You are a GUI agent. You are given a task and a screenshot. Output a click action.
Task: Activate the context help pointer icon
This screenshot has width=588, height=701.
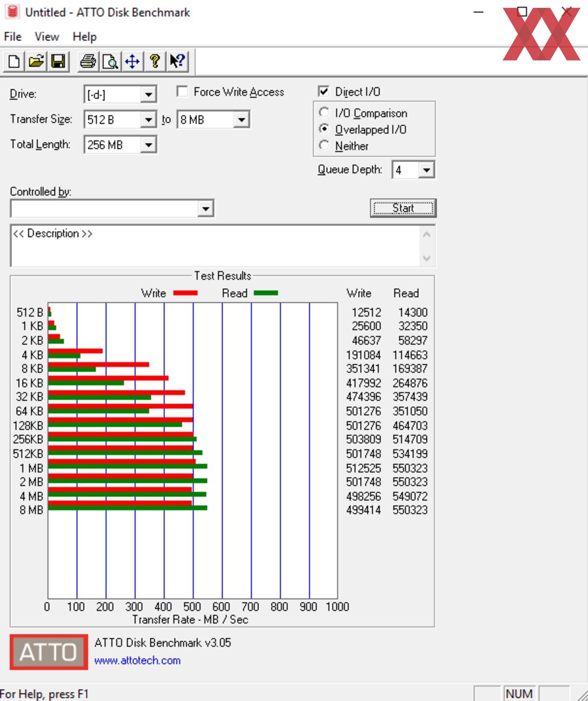click(x=177, y=61)
